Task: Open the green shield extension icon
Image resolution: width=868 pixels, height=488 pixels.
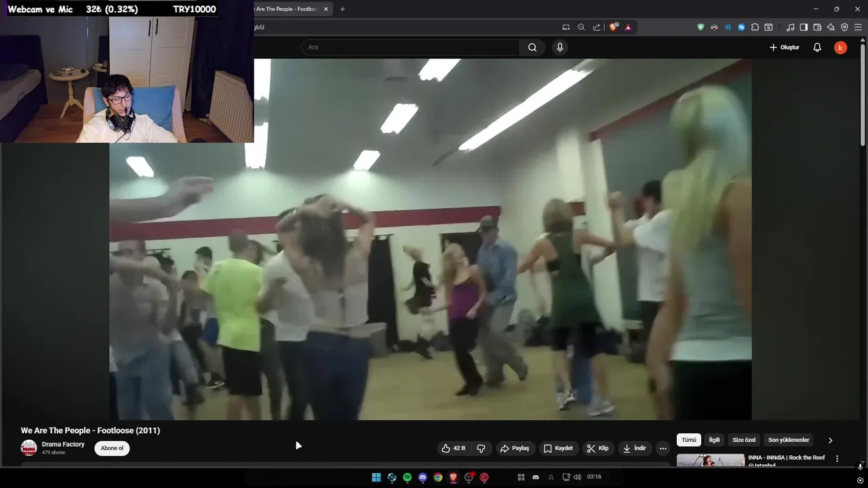Action: [701, 27]
